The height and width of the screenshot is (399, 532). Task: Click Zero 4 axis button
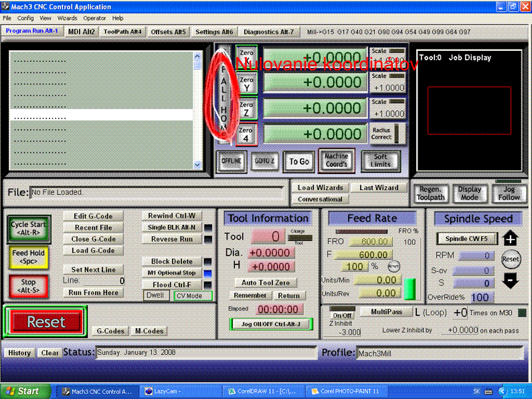(246, 135)
